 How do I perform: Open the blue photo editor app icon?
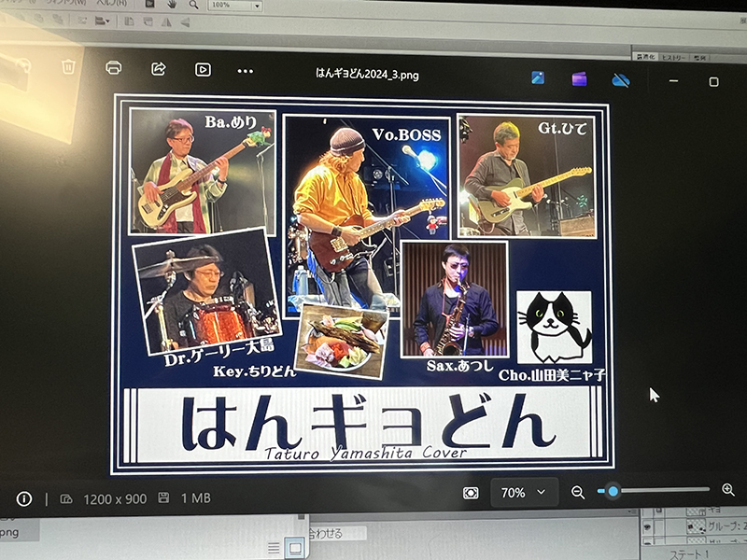[x=539, y=78]
